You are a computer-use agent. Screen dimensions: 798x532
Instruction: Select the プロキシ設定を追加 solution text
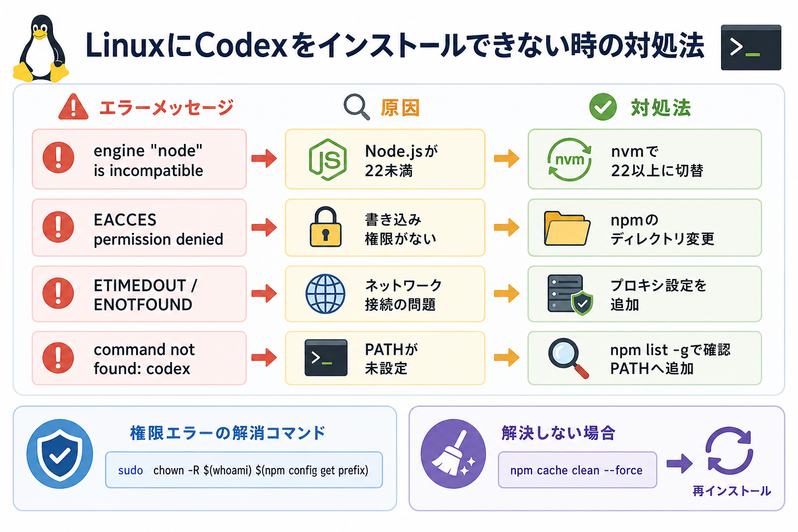point(658,295)
